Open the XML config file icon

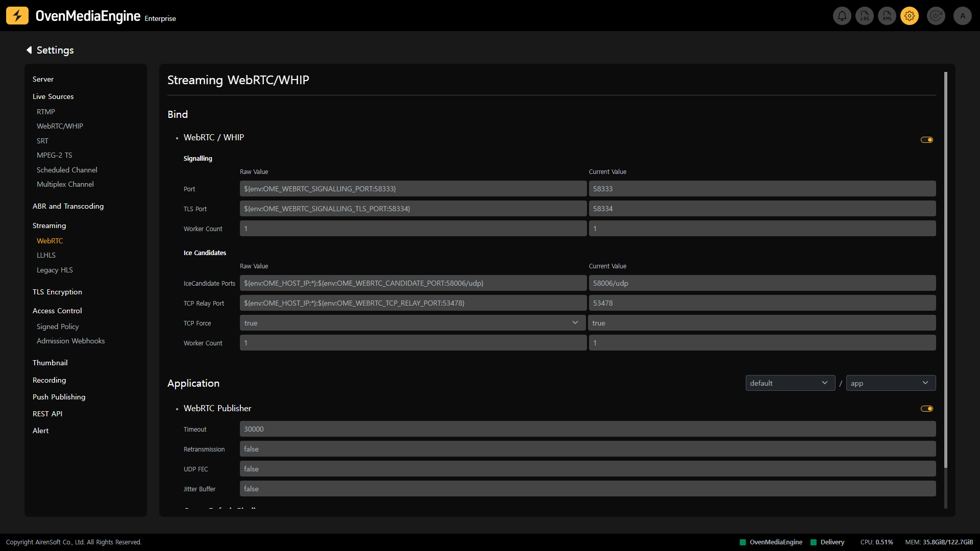coord(887,16)
